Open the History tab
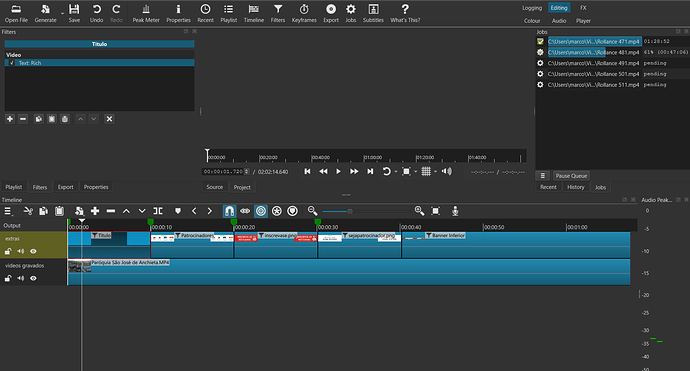 (x=576, y=187)
